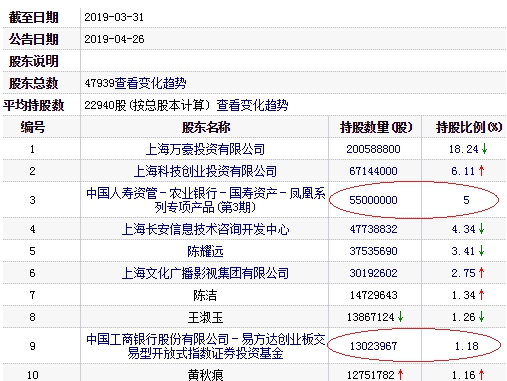Click shareholder name 黄秋痕
This screenshot has height=381, width=507.
(x=205, y=375)
